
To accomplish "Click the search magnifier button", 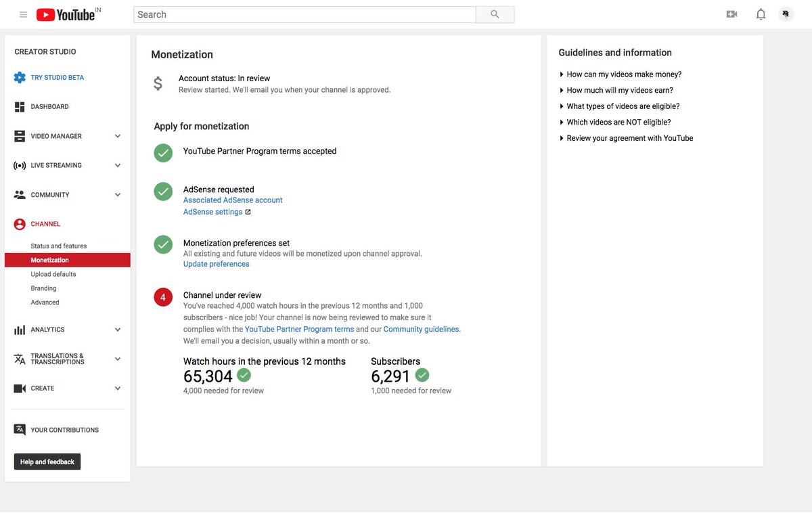I will coord(495,14).
